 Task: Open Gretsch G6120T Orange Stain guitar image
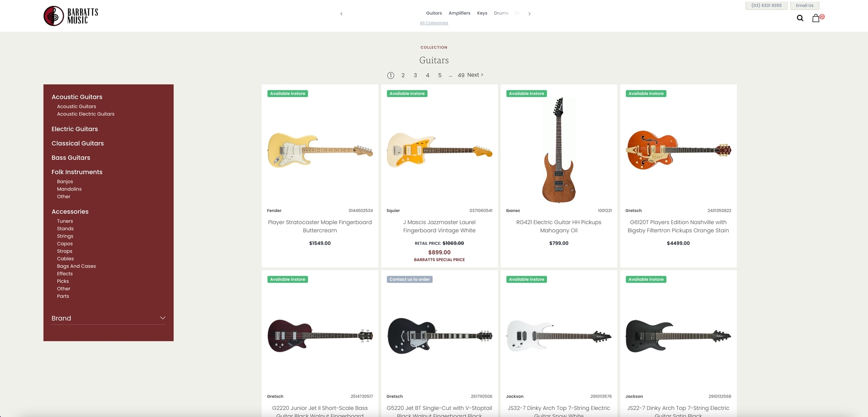point(678,150)
